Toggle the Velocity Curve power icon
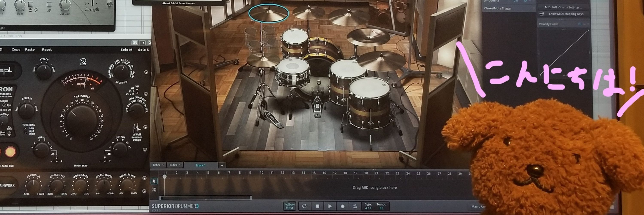 pyautogui.click(x=580, y=24)
